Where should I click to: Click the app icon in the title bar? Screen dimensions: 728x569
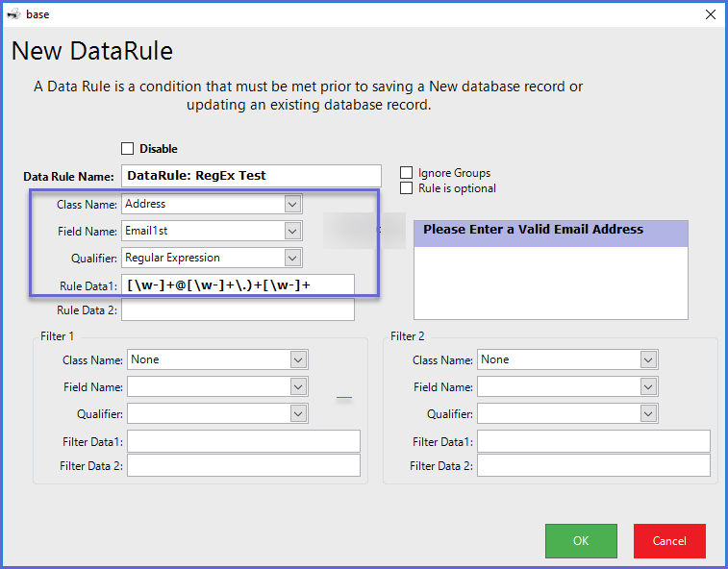click(13, 14)
